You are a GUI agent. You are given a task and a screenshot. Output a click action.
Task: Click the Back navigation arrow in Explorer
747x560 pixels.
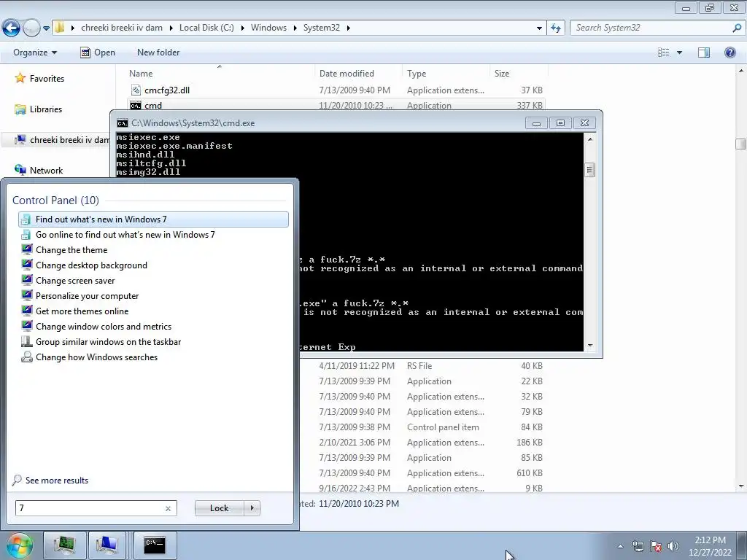tap(12, 28)
